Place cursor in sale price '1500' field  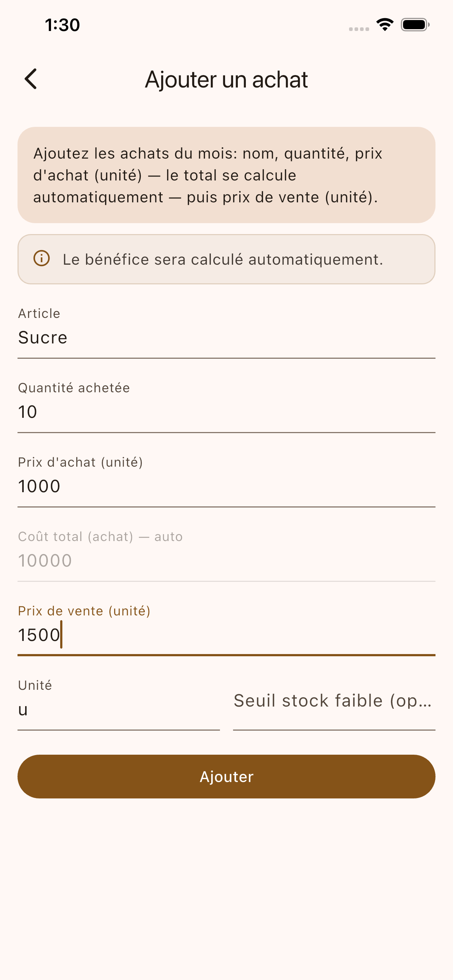click(x=226, y=635)
